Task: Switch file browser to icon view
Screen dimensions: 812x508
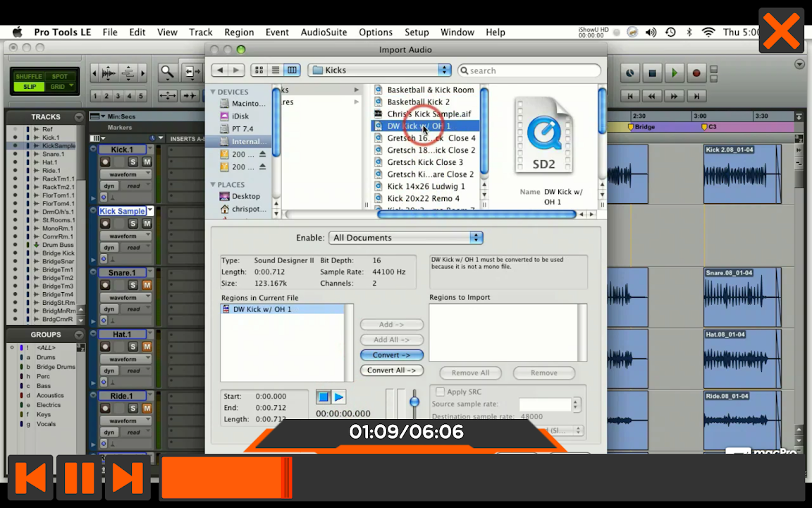Action: (x=259, y=70)
